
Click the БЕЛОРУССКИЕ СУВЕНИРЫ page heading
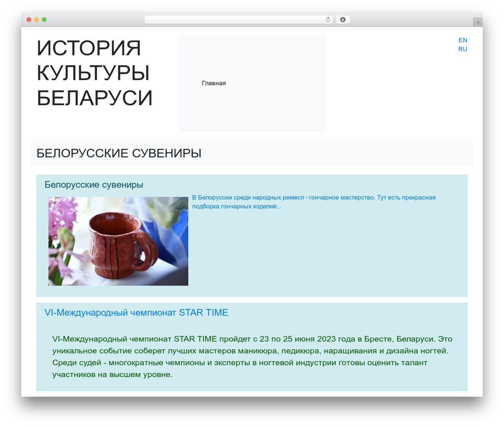click(119, 153)
